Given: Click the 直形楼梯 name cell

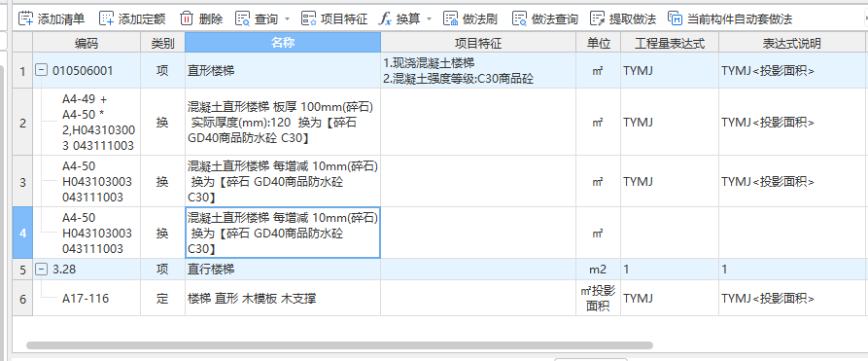Looking at the screenshot, I should pyautogui.click(x=283, y=71).
